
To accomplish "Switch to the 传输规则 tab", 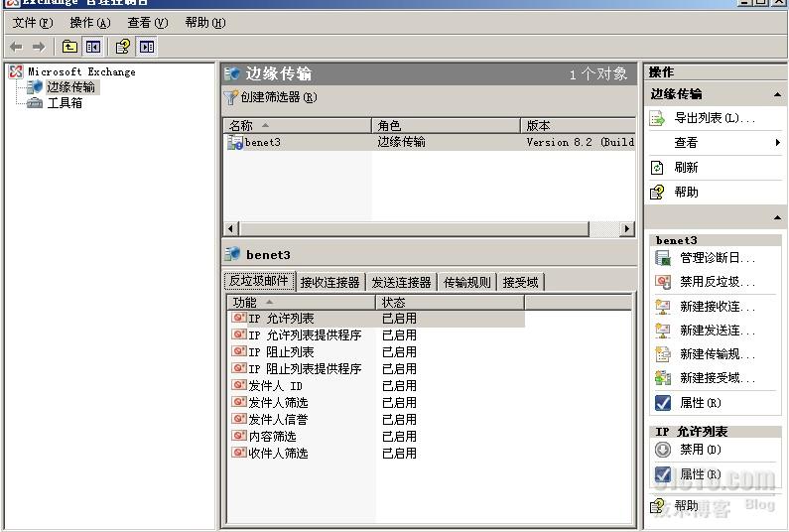I will click(x=467, y=282).
